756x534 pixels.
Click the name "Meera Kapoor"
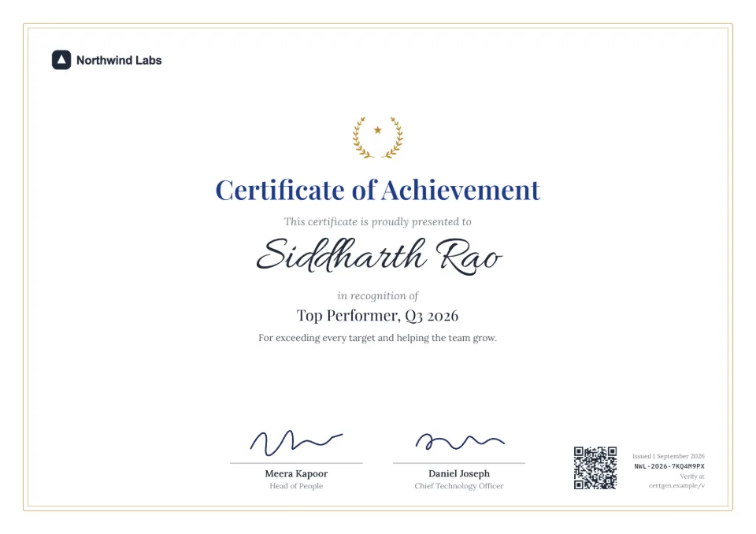coord(296,473)
